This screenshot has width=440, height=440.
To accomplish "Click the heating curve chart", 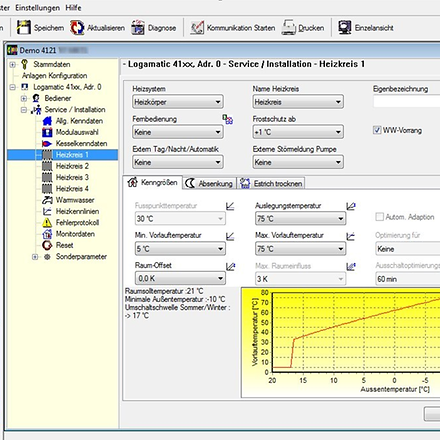I will point(341,343).
